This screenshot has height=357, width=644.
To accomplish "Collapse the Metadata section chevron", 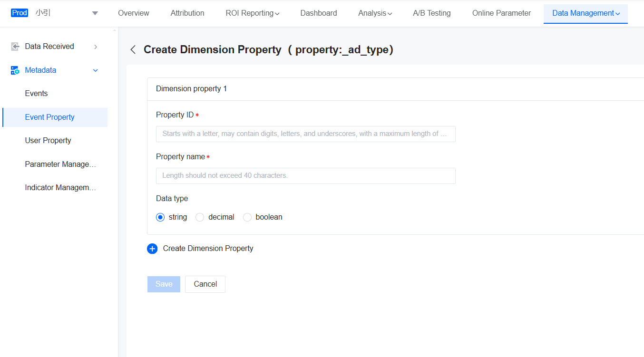I will [96, 70].
